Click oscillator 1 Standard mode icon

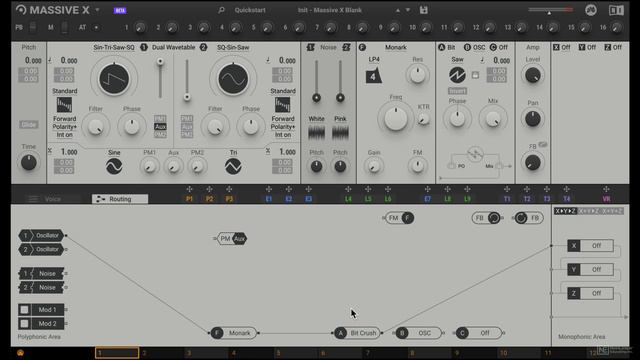(64, 104)
